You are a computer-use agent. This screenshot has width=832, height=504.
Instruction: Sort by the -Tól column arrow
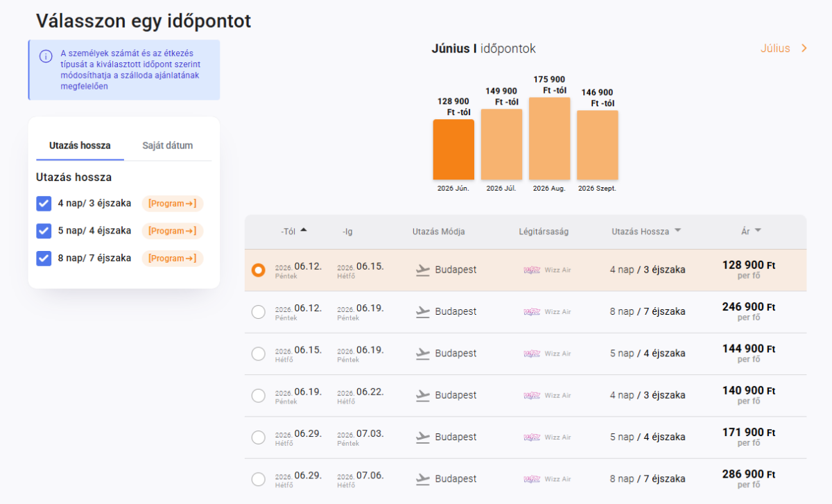(x=304, y=230)
